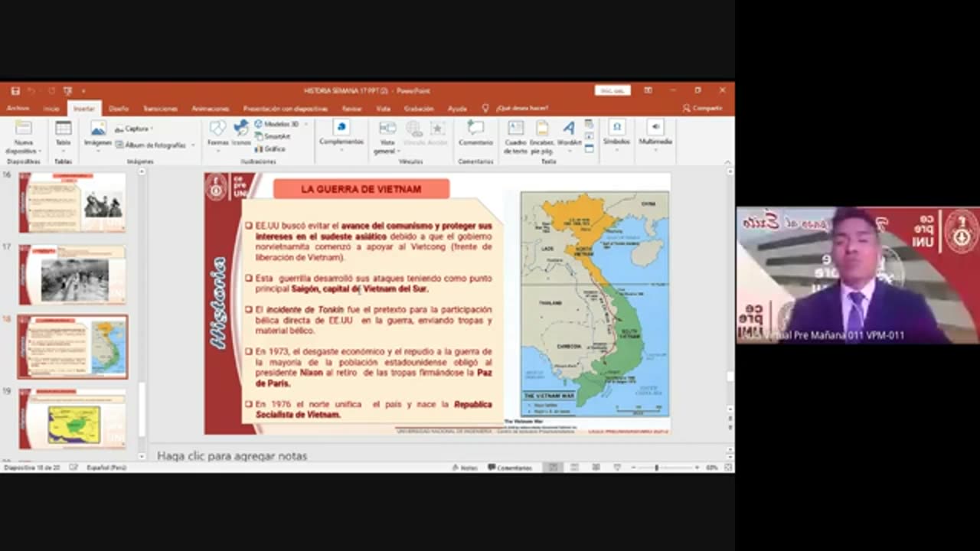Open the Archivo menu
Screen dimensions: 980x551
[18, 109]
